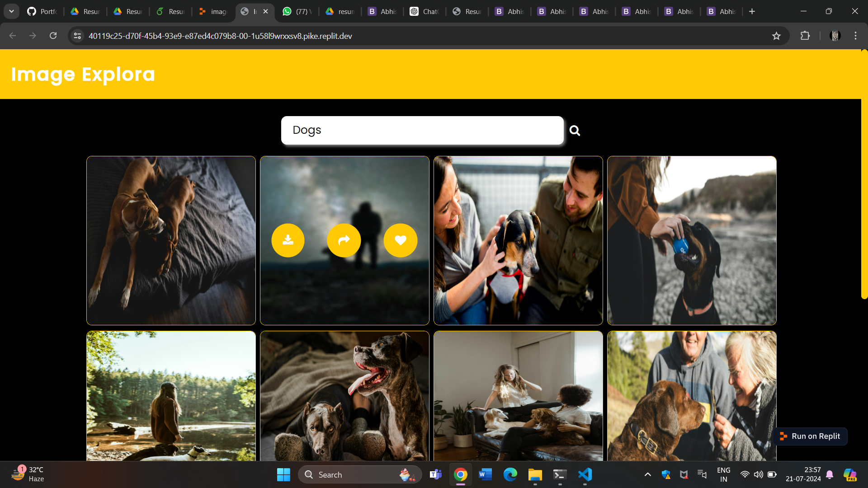Screen dimensions: 868x488
Task: Click the Image Explora title
Action: (x=83, y=74)
